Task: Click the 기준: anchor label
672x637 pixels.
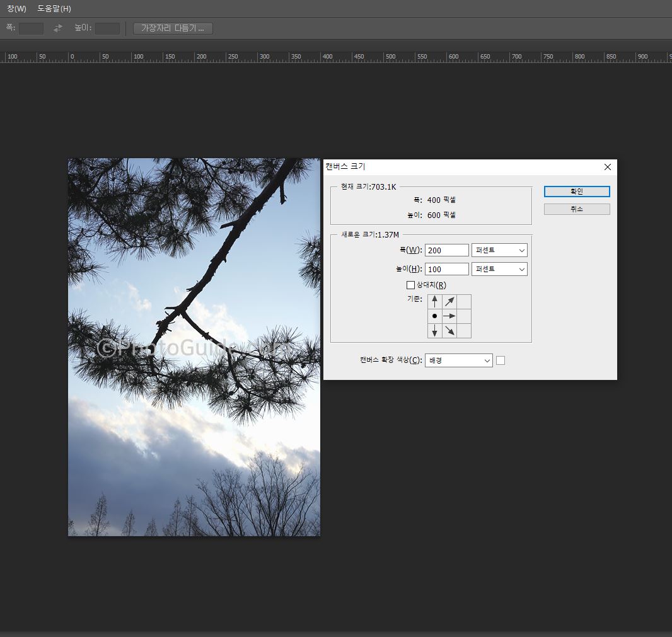Action: pos(414,299)
